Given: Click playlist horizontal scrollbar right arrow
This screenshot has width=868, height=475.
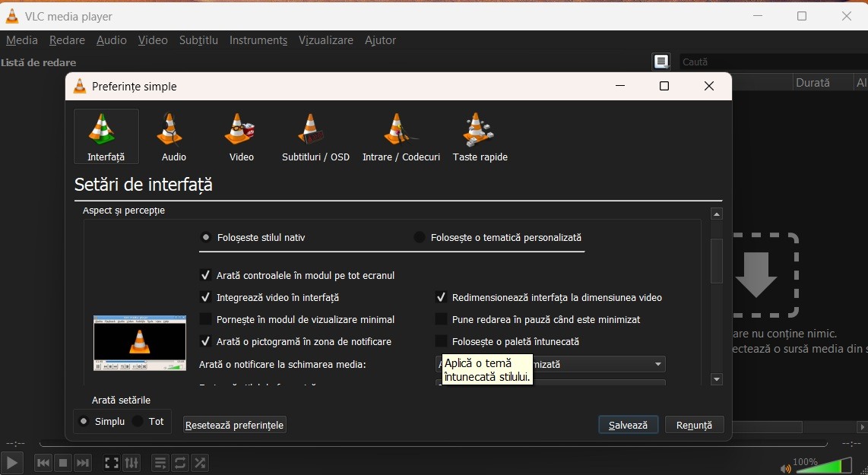Looking at the screenshot, I should [862, 427].
